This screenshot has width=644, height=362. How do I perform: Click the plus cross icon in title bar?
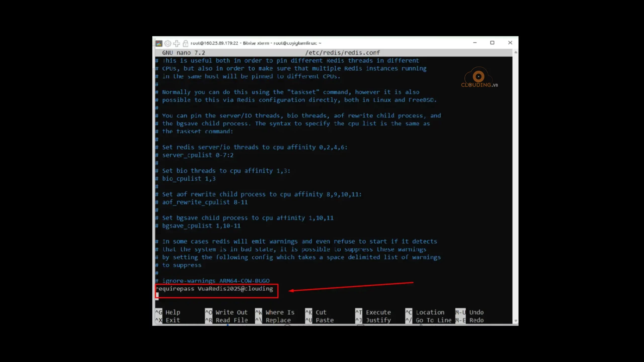tap(177, 43)
